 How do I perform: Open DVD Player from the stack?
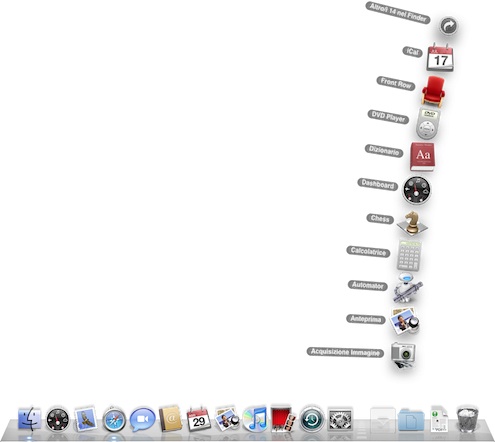click(428, 123)
